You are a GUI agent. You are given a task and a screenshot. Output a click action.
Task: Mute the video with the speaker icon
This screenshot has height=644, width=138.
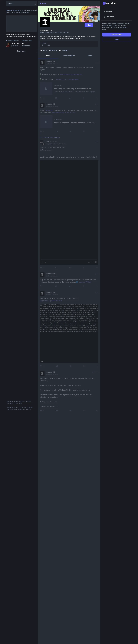coord(46,262)
